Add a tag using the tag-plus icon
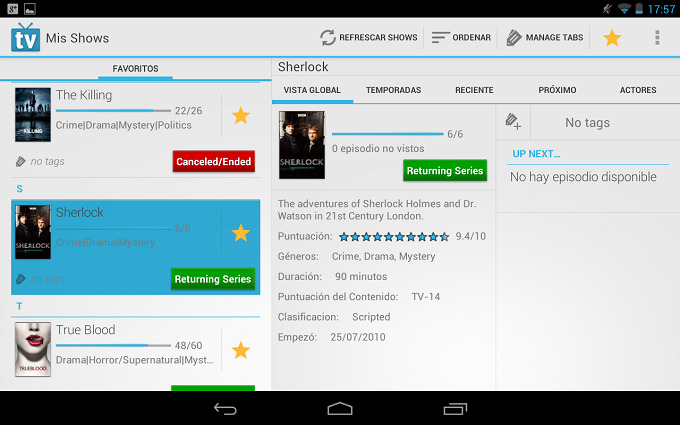680x425 pixels. point(513,122)
